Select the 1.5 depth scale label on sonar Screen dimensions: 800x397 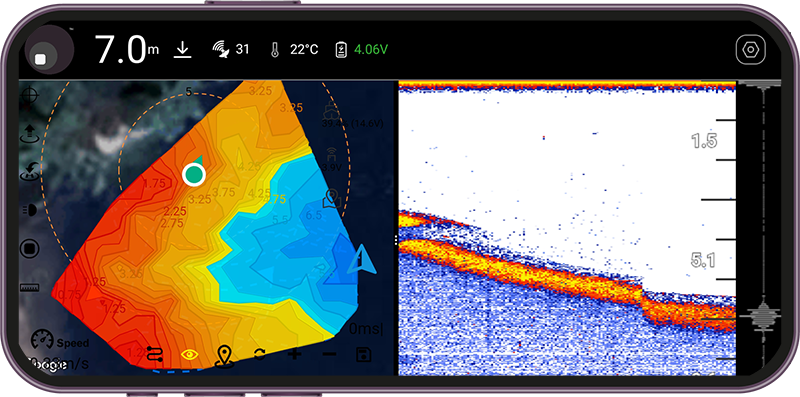click(705, 141)
